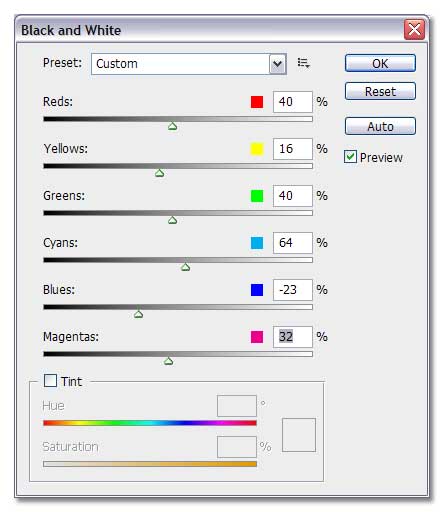Click the green swatch next to Greens

257,196
